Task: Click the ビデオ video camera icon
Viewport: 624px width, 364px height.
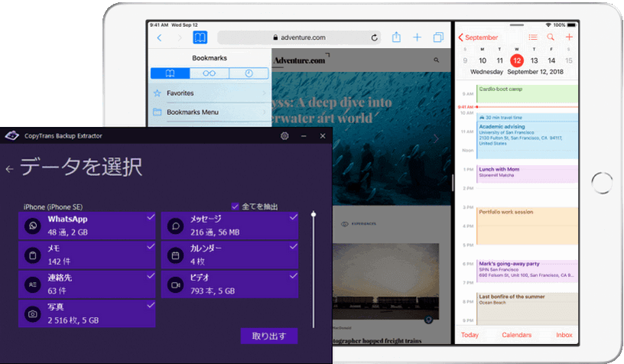Action: tap(175, 284)
